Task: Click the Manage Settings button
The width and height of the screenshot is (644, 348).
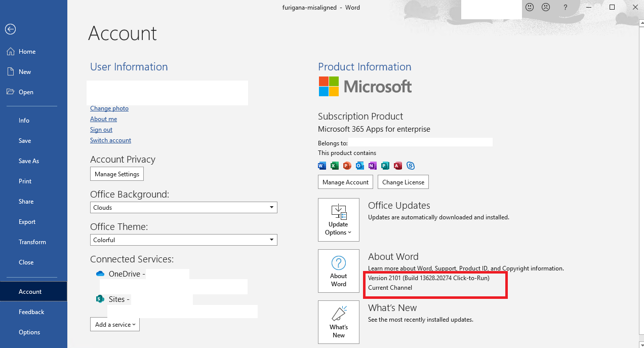Action: pos(117,174)
